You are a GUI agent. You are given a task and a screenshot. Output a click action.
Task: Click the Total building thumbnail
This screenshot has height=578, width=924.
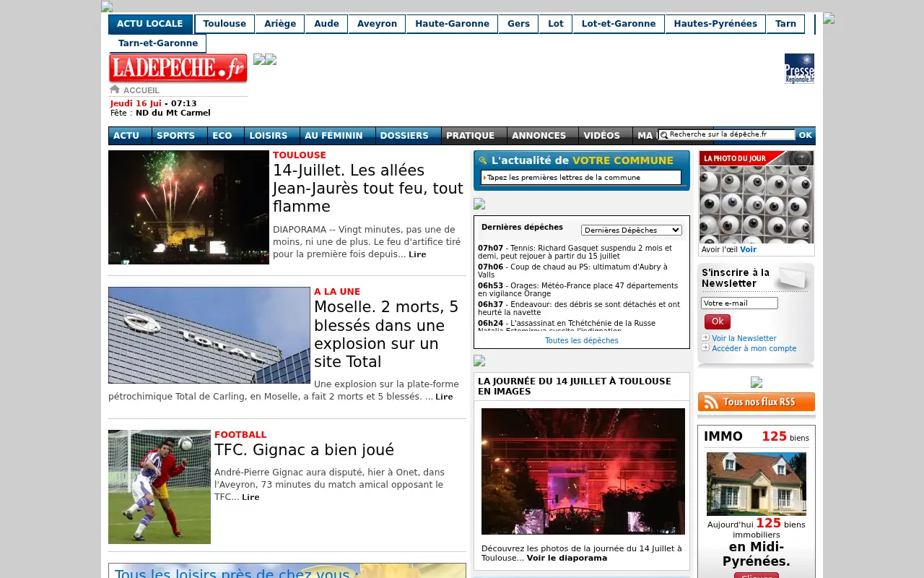(209, 335)
